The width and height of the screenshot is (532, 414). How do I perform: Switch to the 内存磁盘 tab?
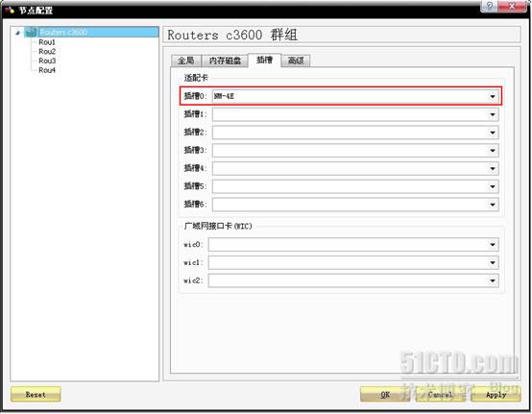[x=225, y=61]
